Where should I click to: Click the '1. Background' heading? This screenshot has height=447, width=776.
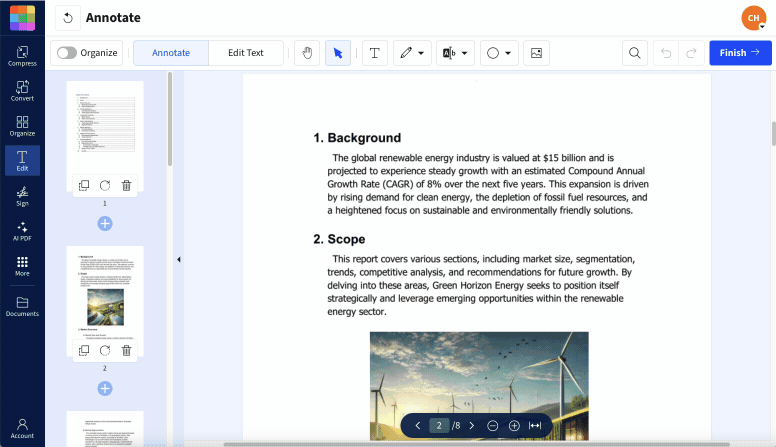coord(357,138)
